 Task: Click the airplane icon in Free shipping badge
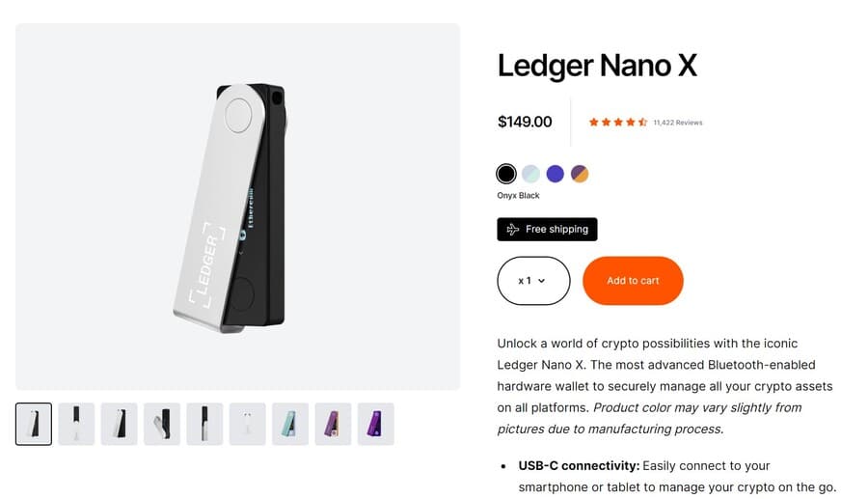[512, 230]
